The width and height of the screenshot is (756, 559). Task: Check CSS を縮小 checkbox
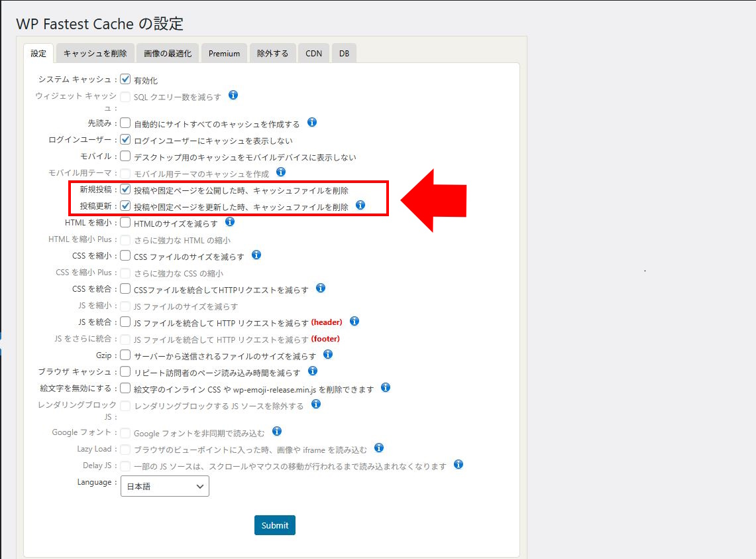[125, 255]
